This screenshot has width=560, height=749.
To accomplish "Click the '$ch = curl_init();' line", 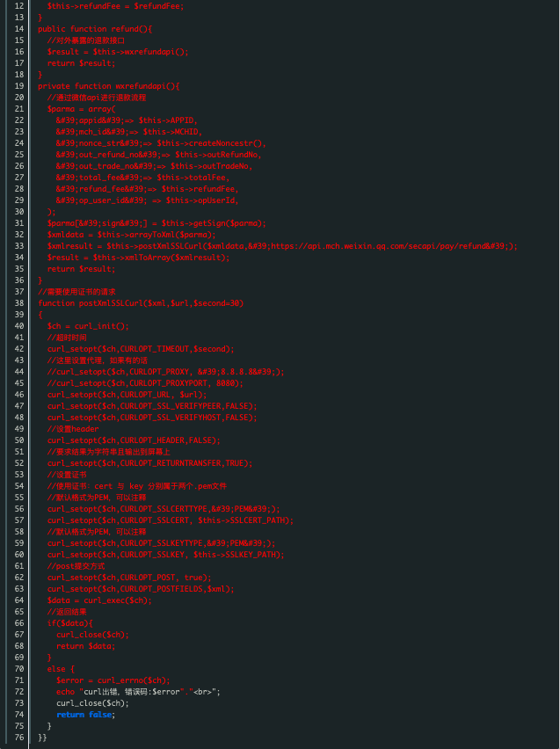I will coord(89,326).
